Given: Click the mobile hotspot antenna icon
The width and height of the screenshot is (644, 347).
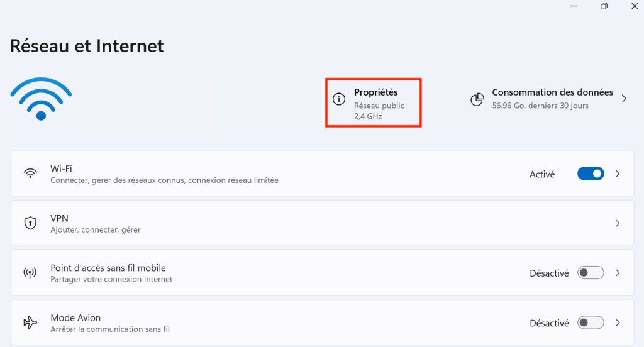Looking at the screenshot, I should [x=30, y=273].
